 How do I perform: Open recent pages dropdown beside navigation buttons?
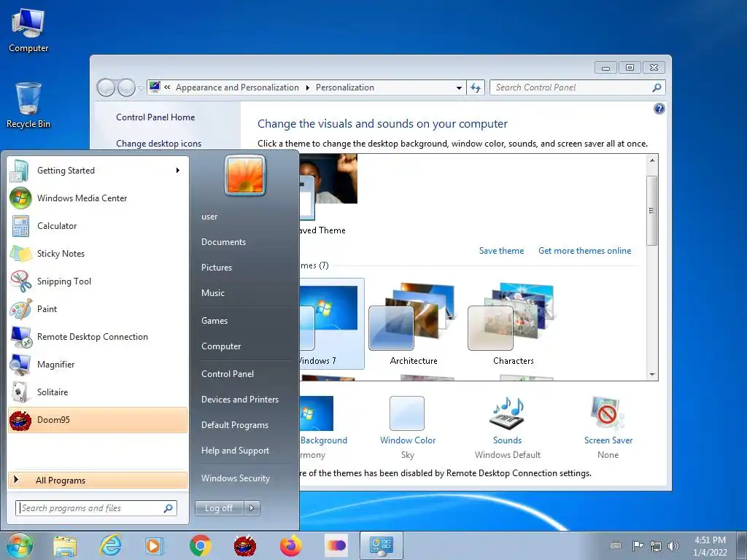(x=141, y=88)
